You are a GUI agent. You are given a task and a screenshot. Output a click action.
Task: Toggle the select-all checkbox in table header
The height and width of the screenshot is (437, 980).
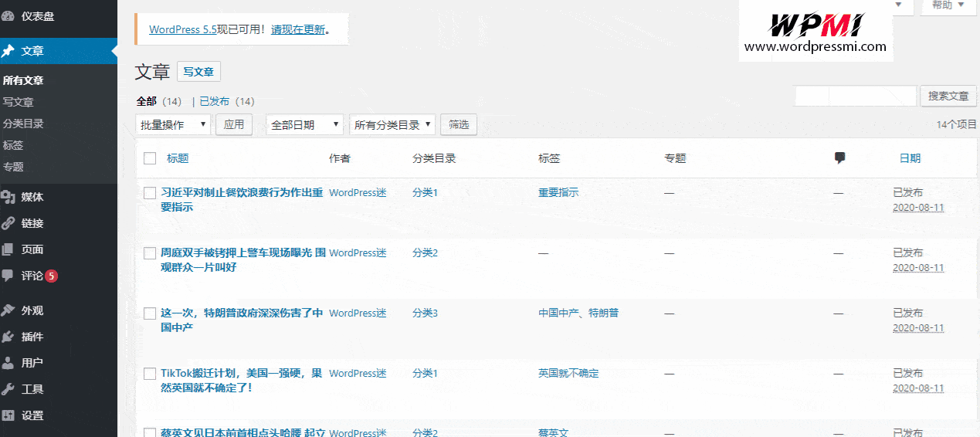tap(150, 158)
